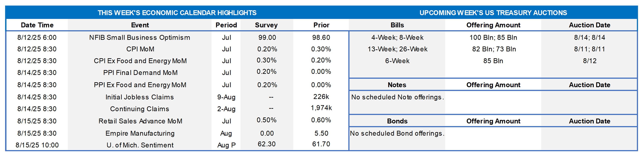Select U. of Mich. Sentiment row
Viewport: 644px width, 157px height.
140,145
